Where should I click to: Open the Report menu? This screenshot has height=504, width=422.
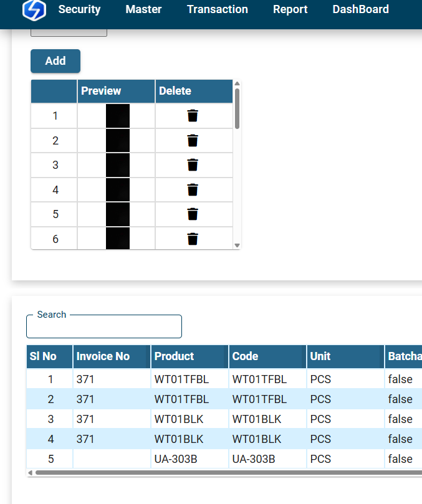pos(290,9)
